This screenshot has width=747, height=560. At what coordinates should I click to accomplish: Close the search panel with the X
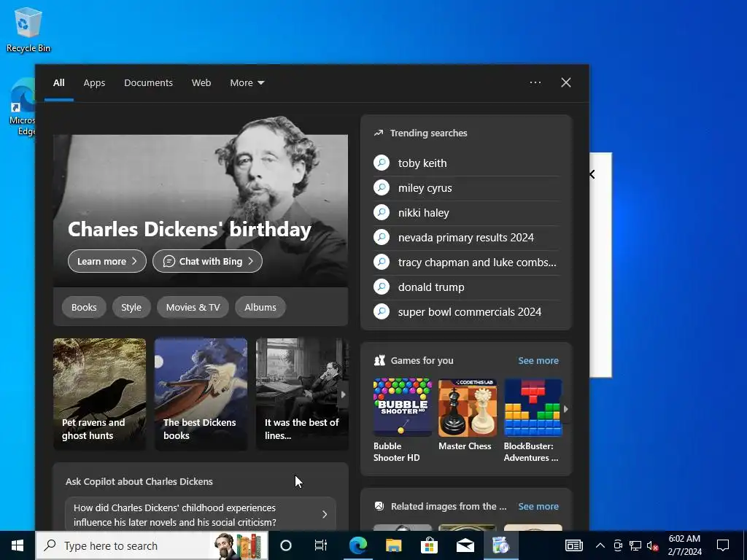pos(565,82)
